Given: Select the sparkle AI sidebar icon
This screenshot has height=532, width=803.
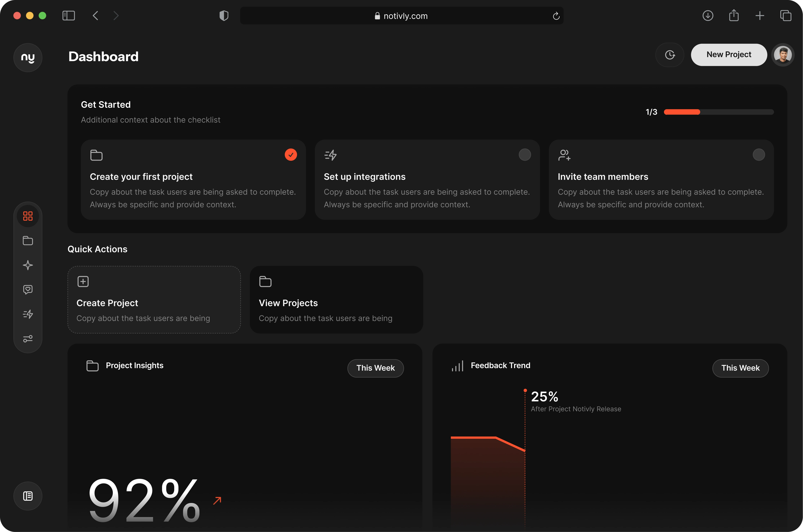Looking at the screenshot, I should [x=28, y=265].
